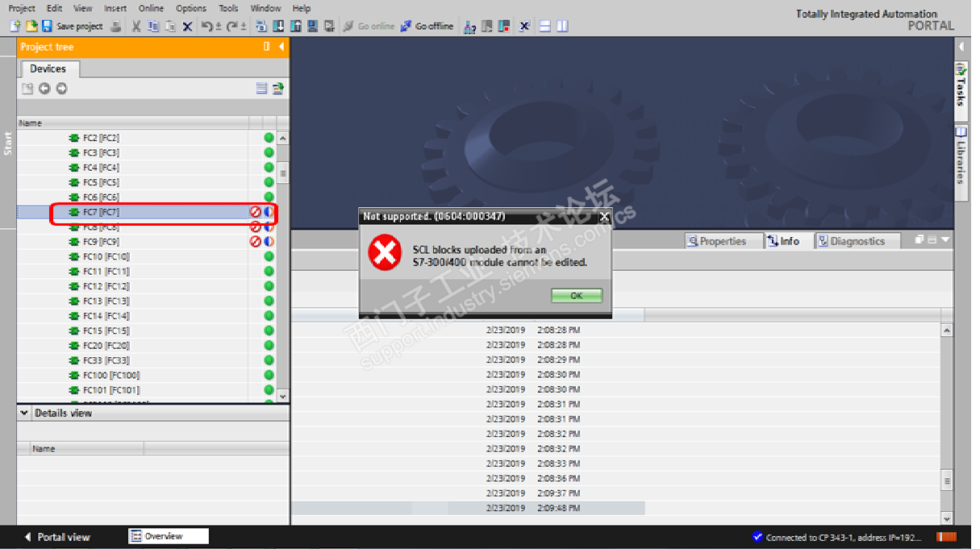Click the green-arrow icon in Project tree toolbar

277,89
